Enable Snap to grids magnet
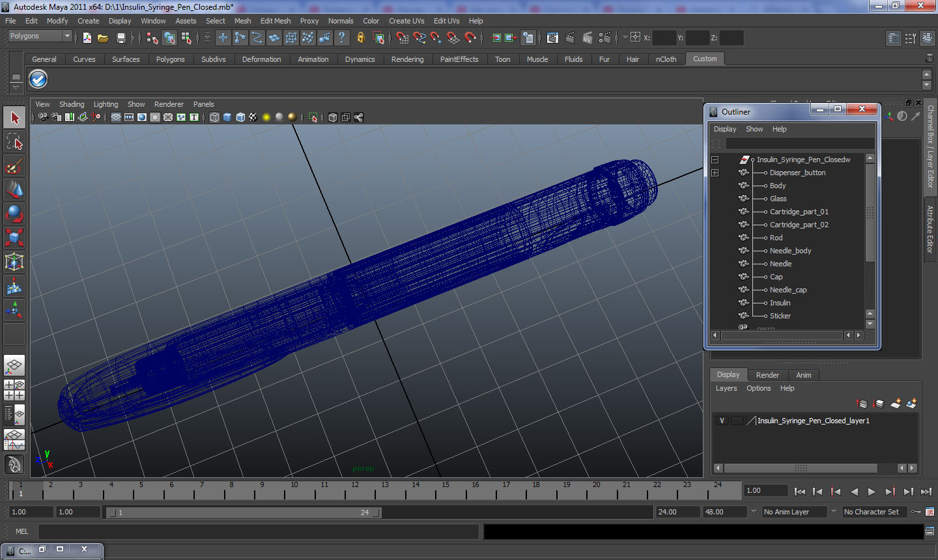Image resolution: width=938 pixels, height=560 pixels. click(x=403, y=38)
